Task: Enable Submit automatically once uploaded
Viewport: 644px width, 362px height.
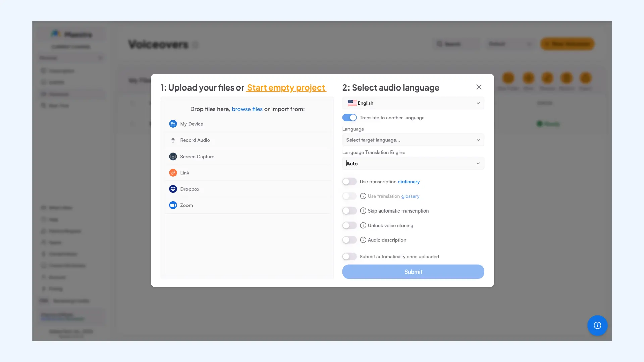Action: click(349, 256)
